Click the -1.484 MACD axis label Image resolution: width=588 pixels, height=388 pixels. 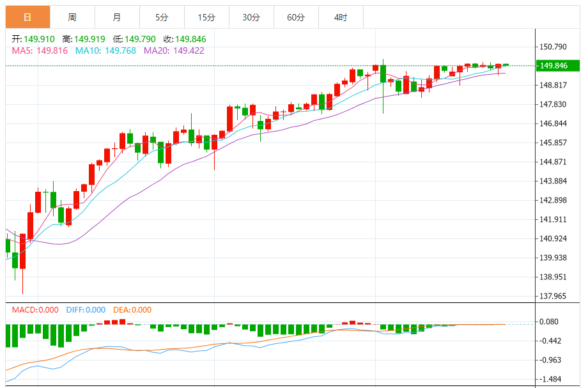550,379
